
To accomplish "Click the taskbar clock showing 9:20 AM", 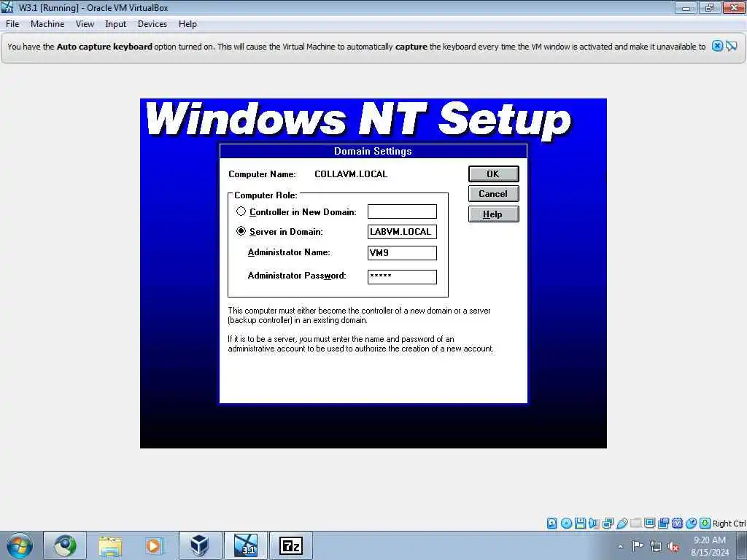I will (x=710, y=546).
